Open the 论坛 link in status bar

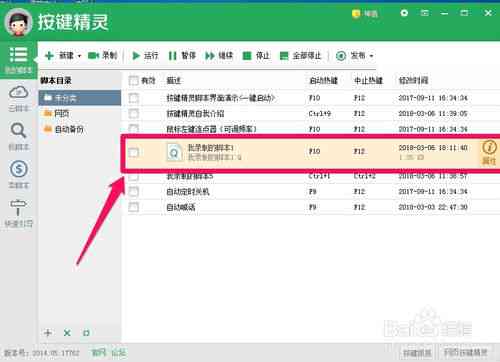point(118,352)
